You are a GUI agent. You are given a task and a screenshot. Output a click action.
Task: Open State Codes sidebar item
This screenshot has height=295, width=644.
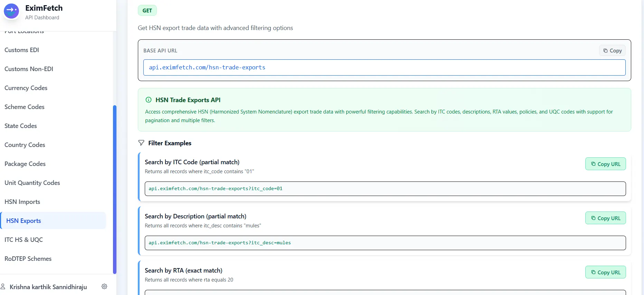[21, 126]
